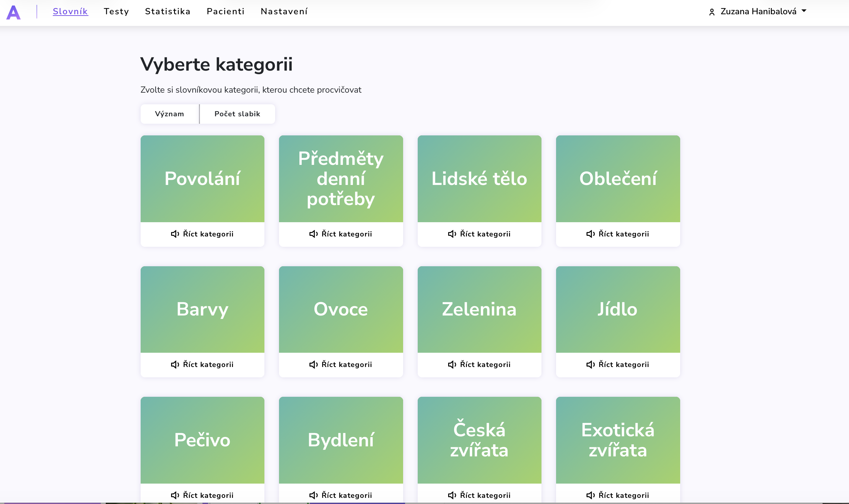This screenshot has height=504, width=849.
Task: Click the speaker icon under Barvy
Action: tap(175, 364)
